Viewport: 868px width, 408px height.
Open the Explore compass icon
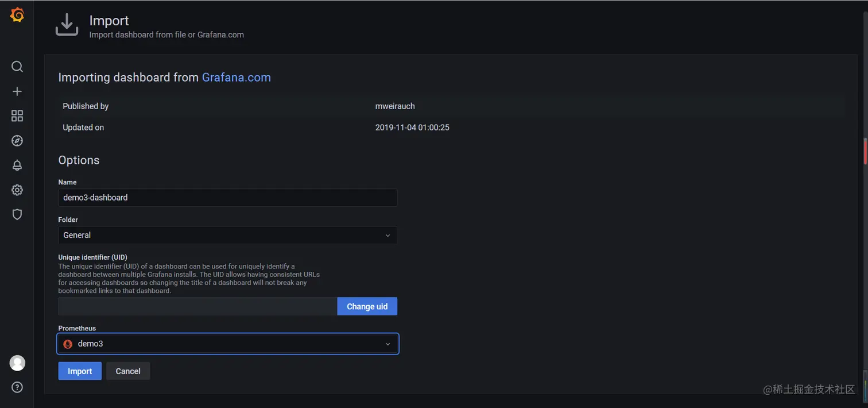coord(17,141)
